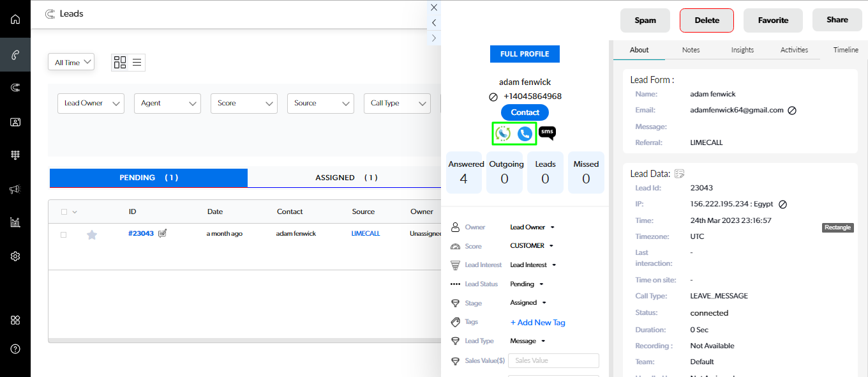Tick the checkbox for lead #23043
Image resolution: width=868 pixels, height=377 pixels.
coord(64,235)
